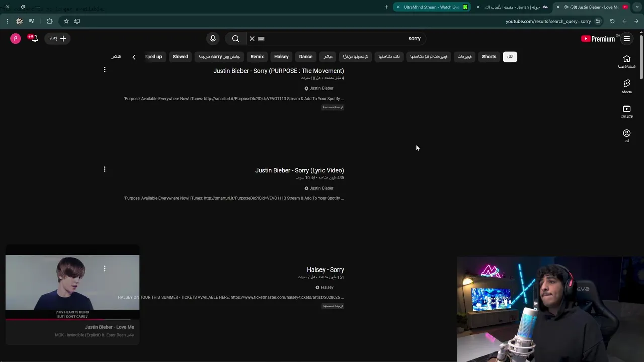Viewport: 644px width, 362px height.
Task: Submit search with the magnifier icon
Action: tap(235, 38)
